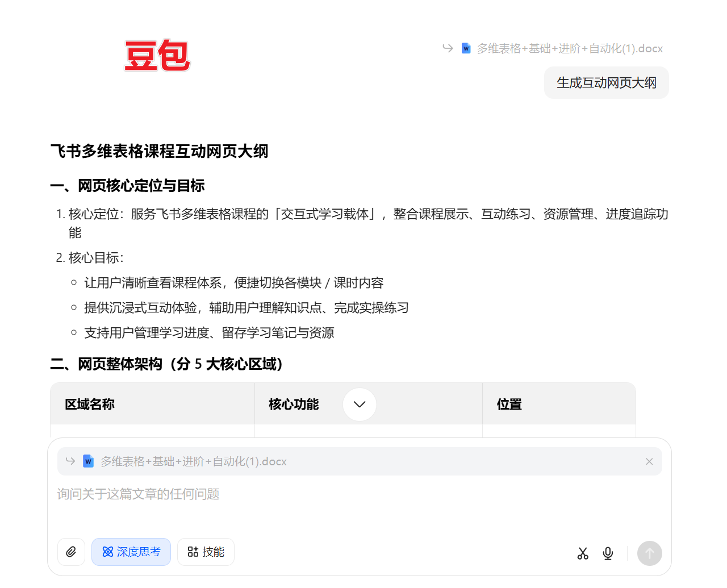Click heading 一、网页核心定位与目标
This screenshot has height=588, width=727.
point(127,186)
